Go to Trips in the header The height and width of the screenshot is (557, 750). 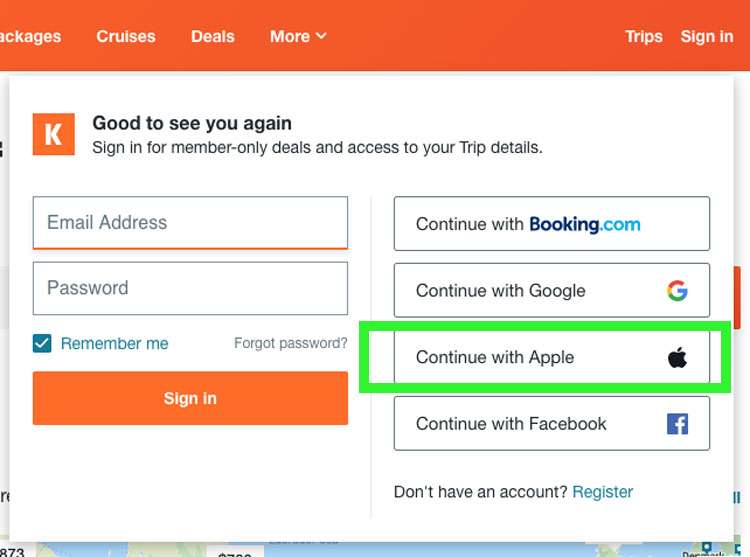(643, 36)
